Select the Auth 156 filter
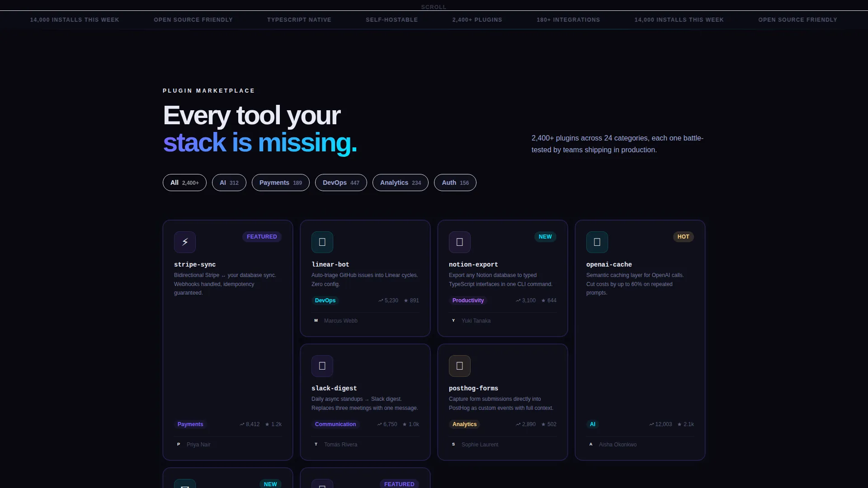Image resolution: width=868 pixels, height=488 pixels. click(455, 183)
